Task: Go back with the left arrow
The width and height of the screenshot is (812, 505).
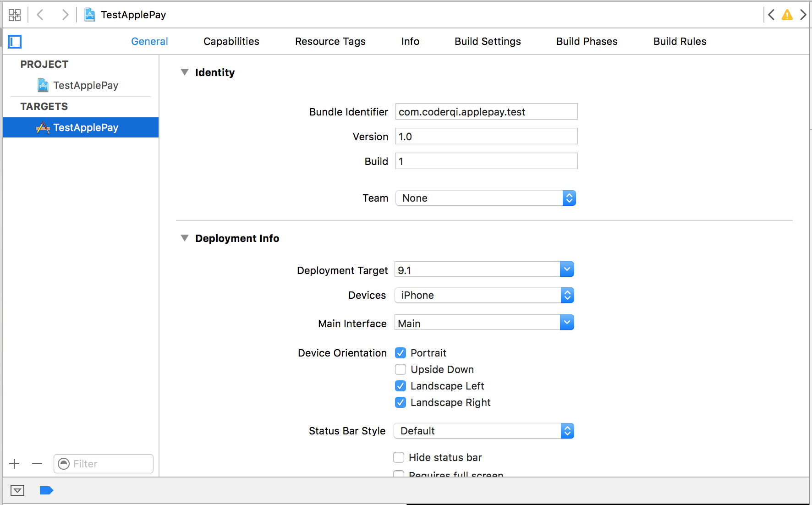Action: pos(40,15)
